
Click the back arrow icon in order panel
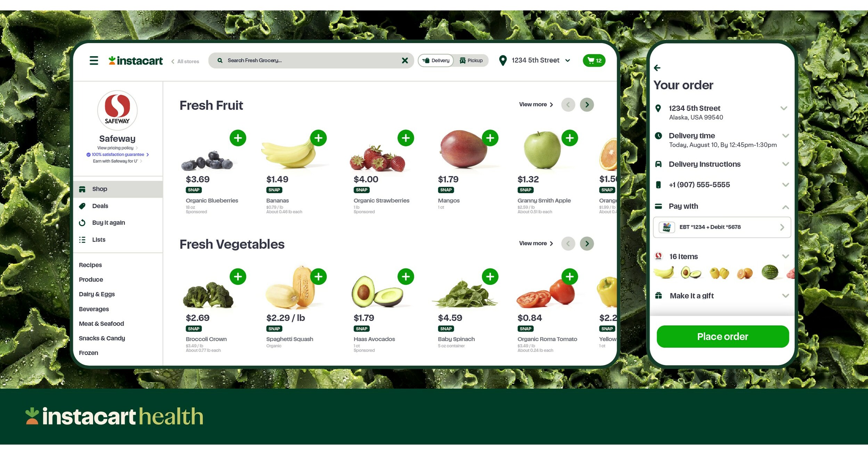point(660,67)
